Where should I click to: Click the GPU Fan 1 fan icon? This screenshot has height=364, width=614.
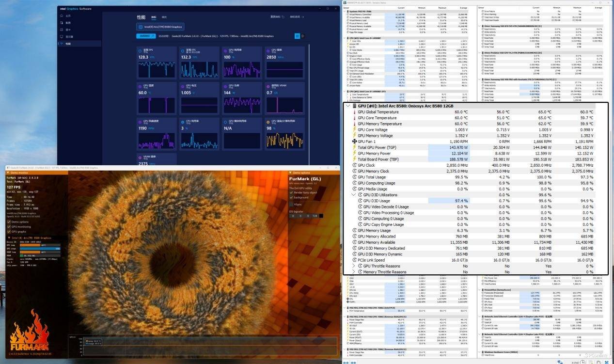(x=354, y=142)
